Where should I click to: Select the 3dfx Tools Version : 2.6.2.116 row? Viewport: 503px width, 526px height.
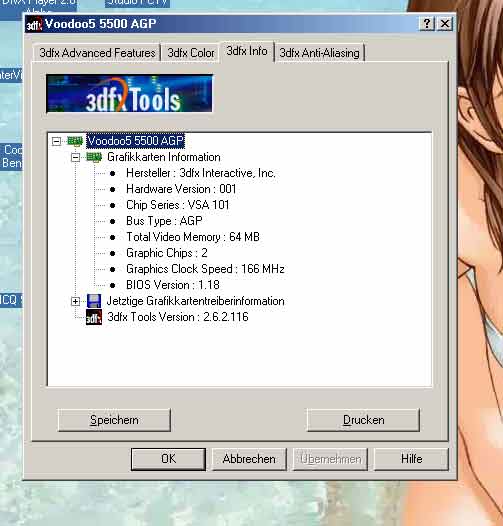click(178, 317)
